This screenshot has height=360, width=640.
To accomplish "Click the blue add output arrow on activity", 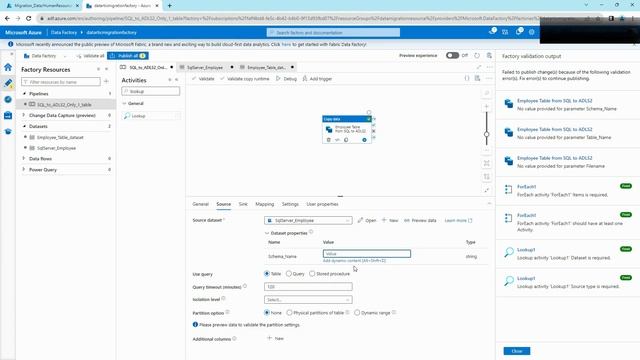I will point(364,140).
